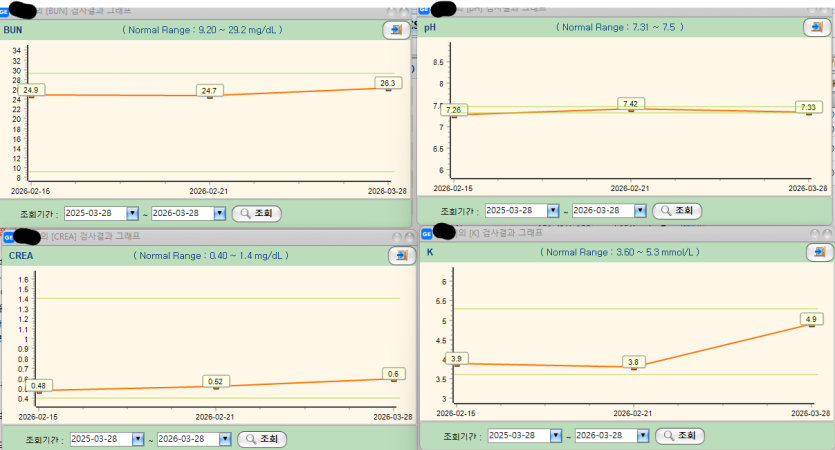
Task: Click the K title label
Action: click(x=430, y=252)
